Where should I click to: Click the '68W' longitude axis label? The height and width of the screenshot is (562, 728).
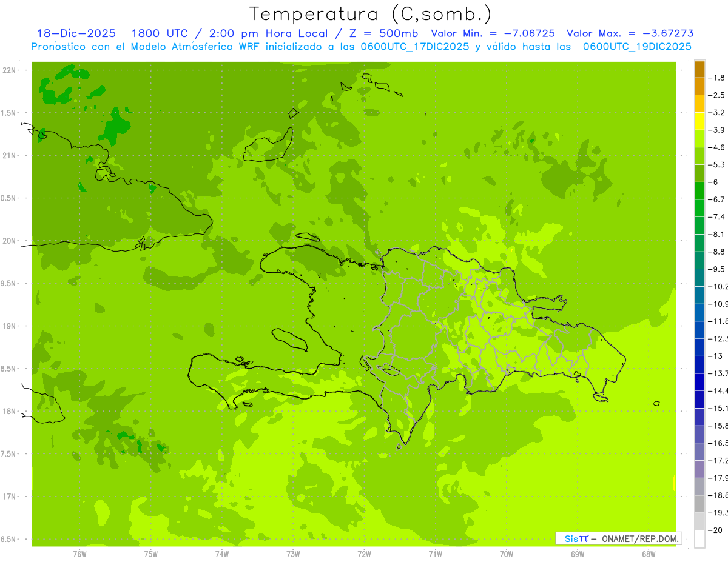pos(649,554)
